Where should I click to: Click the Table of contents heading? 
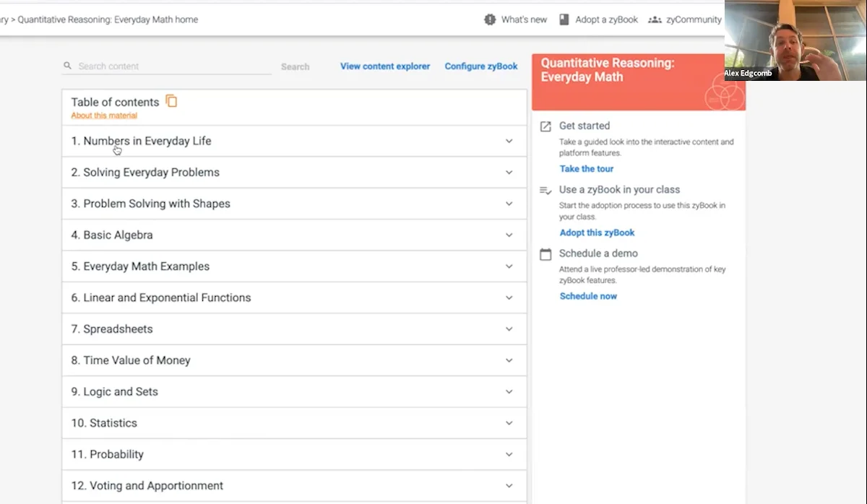click(x=115, y=102)
